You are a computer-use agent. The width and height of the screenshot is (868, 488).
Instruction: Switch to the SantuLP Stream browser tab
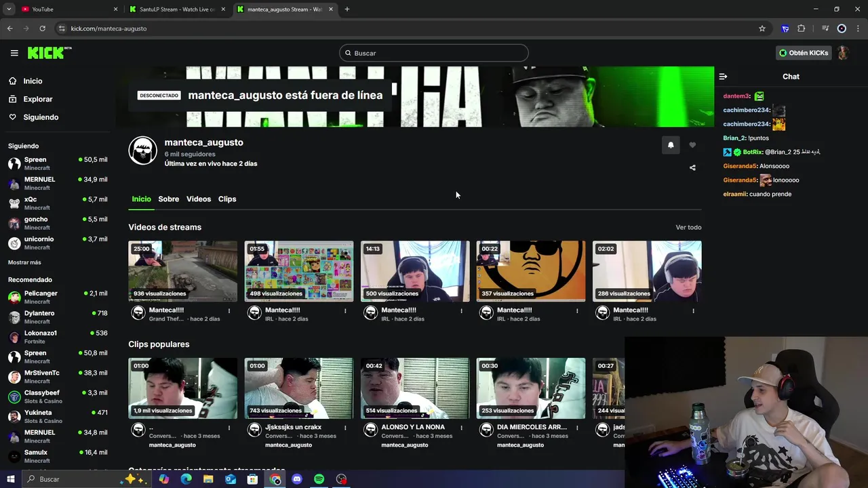click(178, 9)
